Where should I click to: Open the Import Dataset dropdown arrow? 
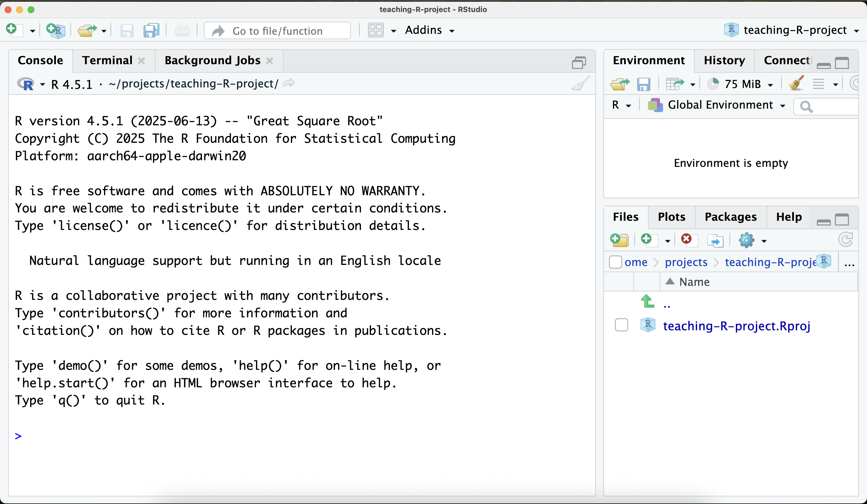tap(693, 85)
